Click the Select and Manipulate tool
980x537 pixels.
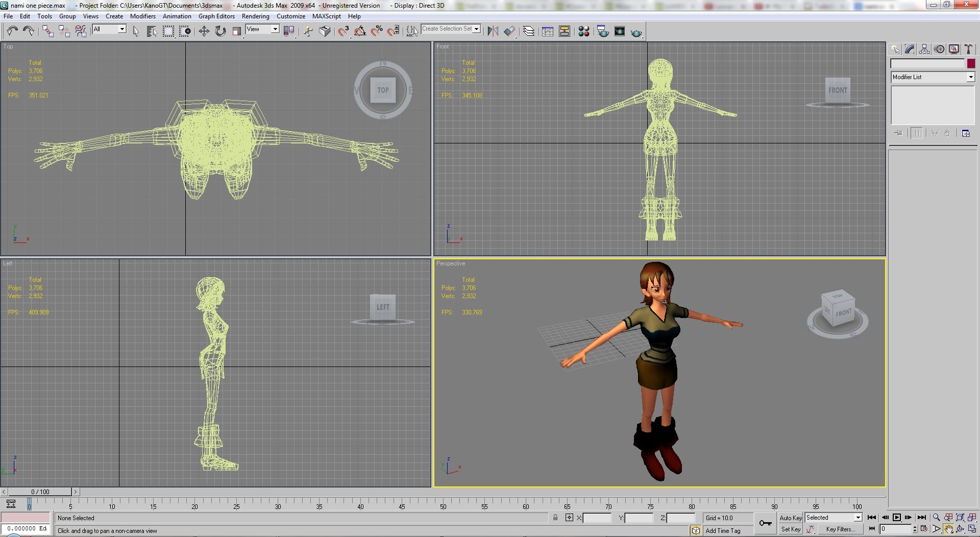click(308, 32)
